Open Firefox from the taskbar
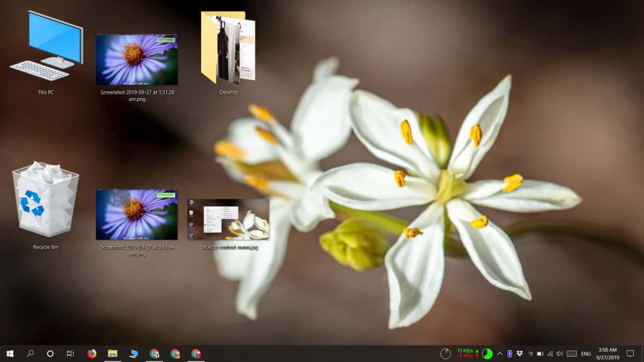Viewport: 644px width, 362px height. tap(92, 354)
